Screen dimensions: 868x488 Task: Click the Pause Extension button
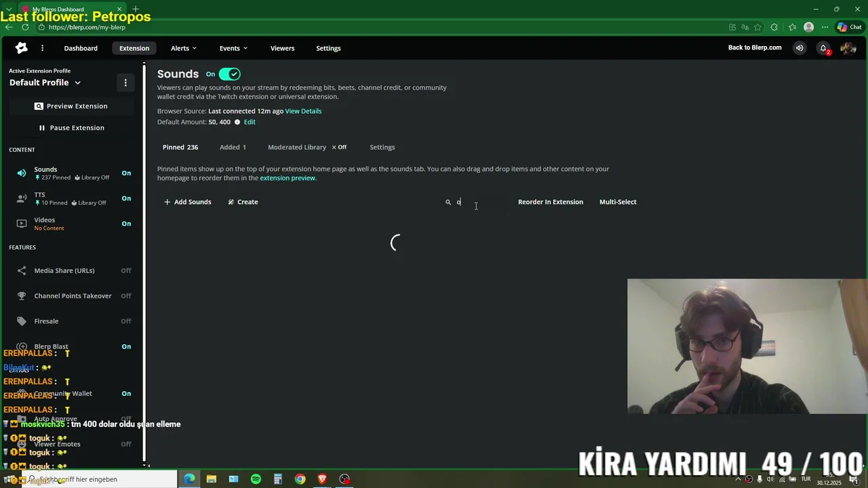pyautogui.click(x=71, y=127)
